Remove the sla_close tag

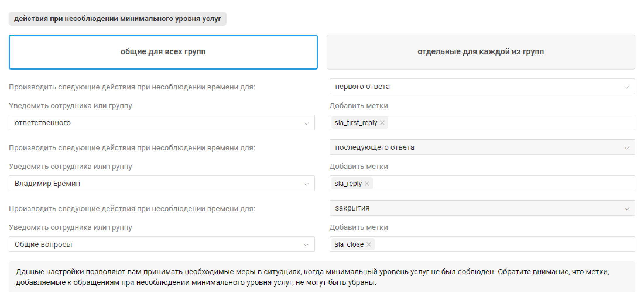[369, 244]
